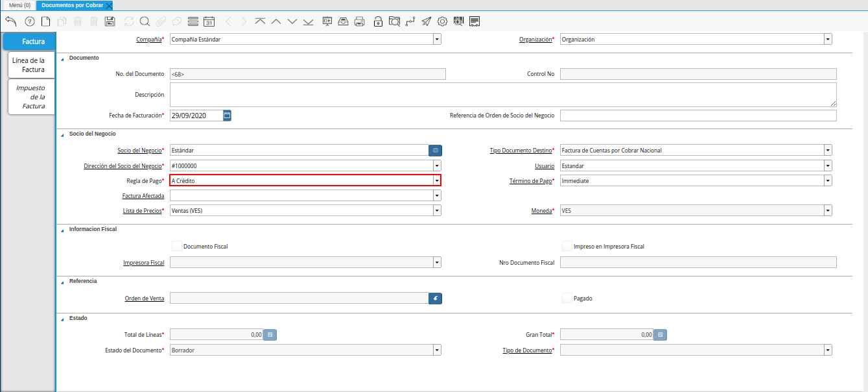
Task: Save the record using floppy disk icon
Action: pyautogui.click(x=110, y=21)
